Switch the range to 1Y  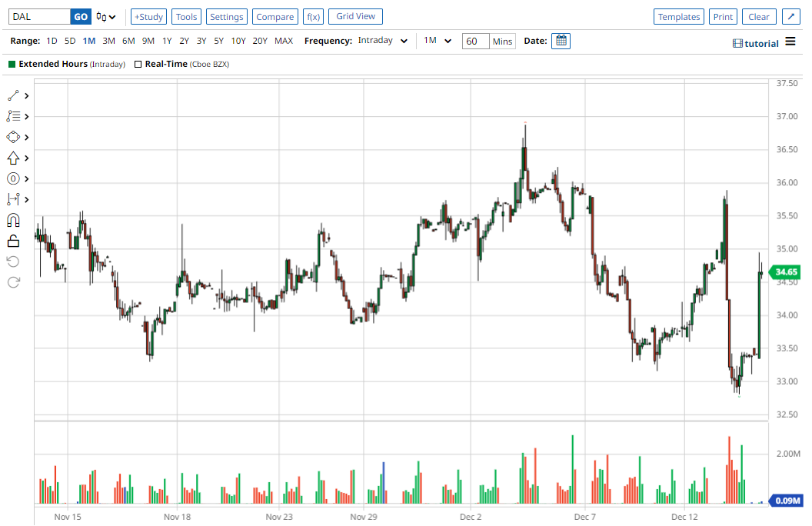[167, 41]
